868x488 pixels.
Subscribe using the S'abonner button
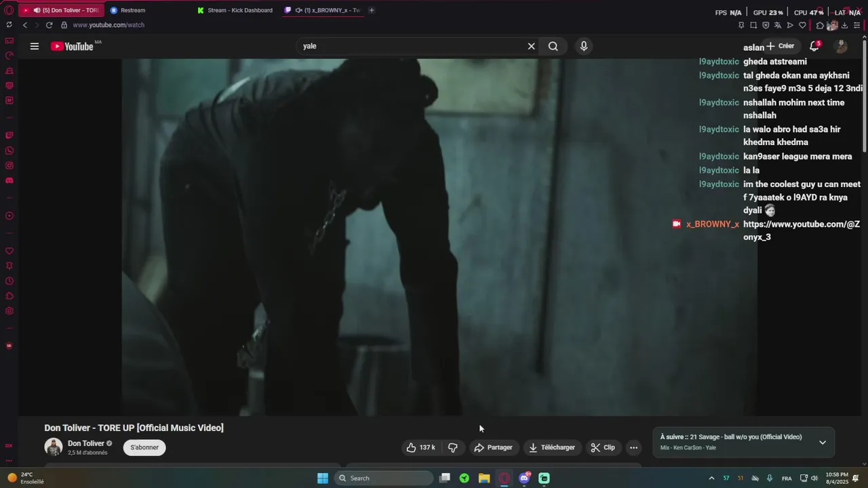click(144, 447)
